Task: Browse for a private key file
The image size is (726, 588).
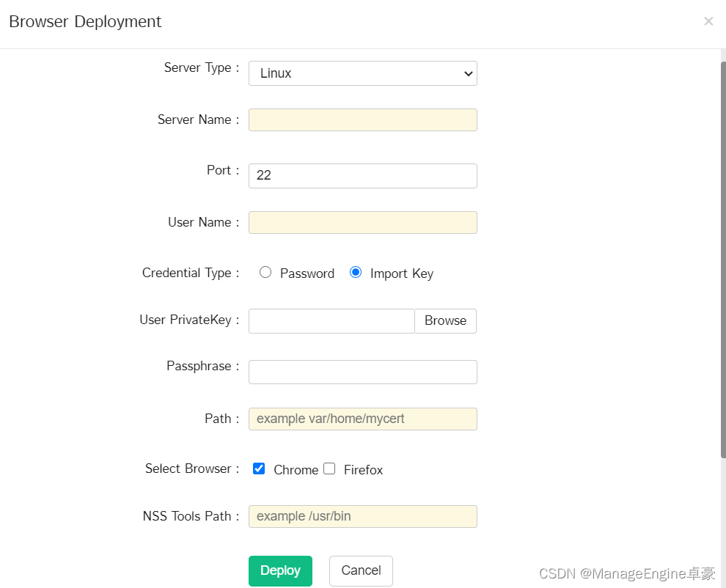Action: click(x=445, y=321)
